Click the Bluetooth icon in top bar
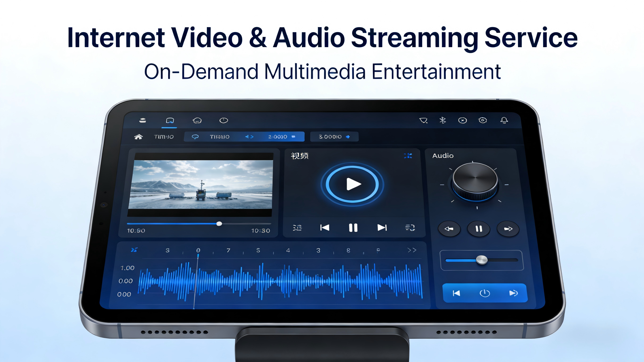Image resolution: width=644 pixels, height=362 pixels. click(x=443, y=120)
